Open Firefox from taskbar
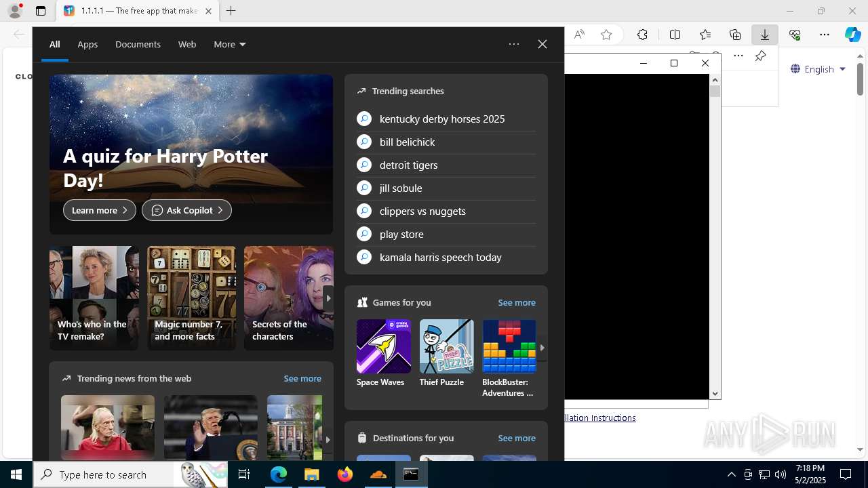The width and height of the screenshot is (868, 488). [x=345, y=474]
